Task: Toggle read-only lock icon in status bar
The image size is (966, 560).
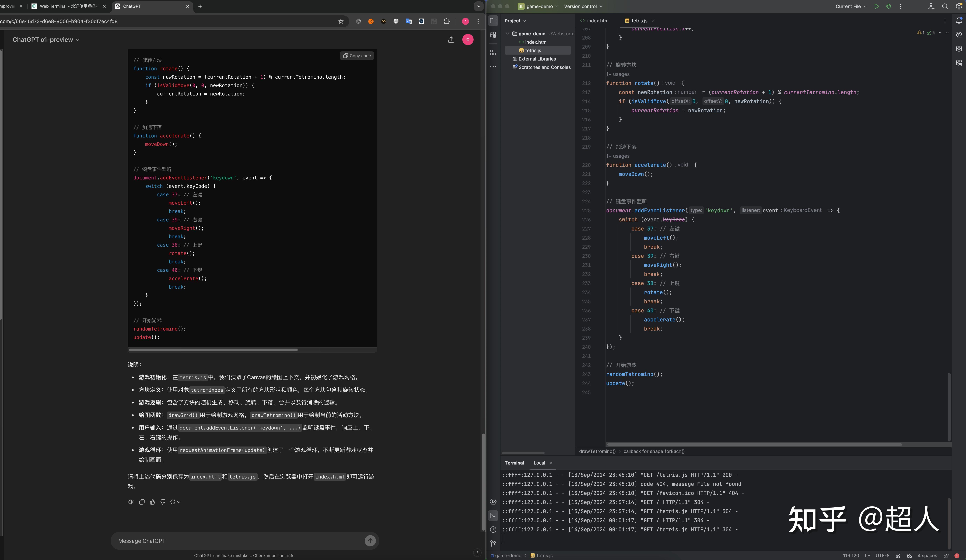Action: coord(946,555)
